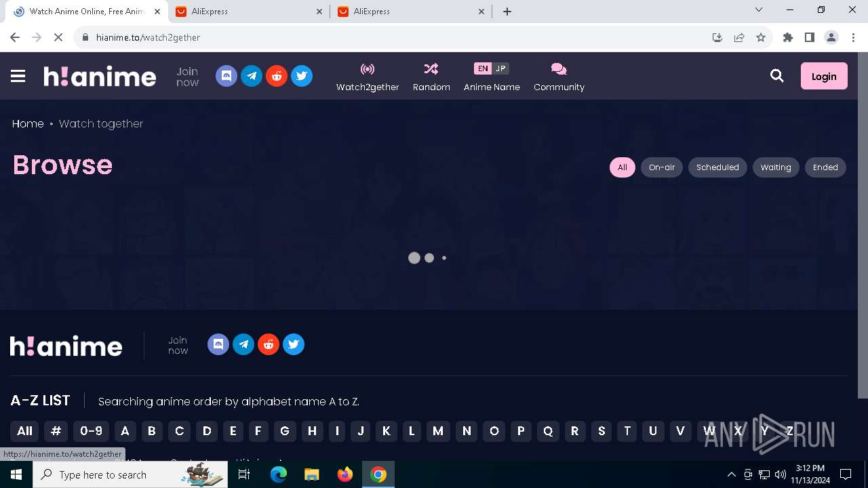
Task: Open Chrome profile avatar
Action: point(831,37)
